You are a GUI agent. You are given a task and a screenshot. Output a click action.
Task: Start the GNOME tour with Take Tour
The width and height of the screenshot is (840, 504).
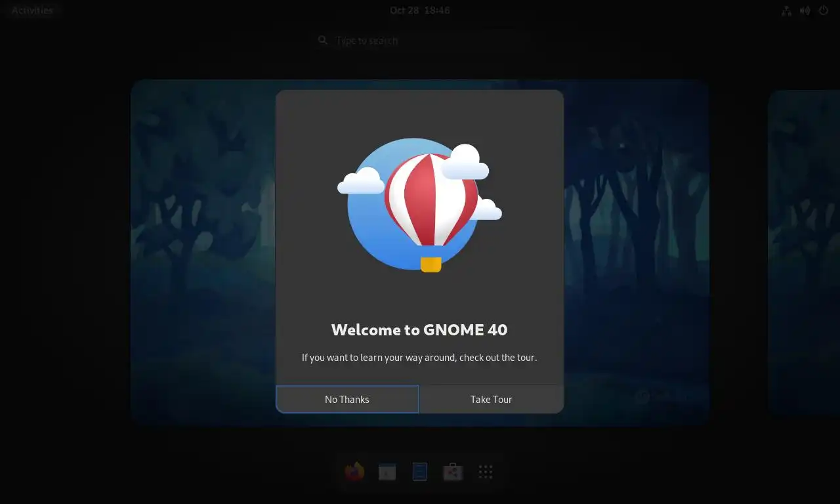click(492, 399)
